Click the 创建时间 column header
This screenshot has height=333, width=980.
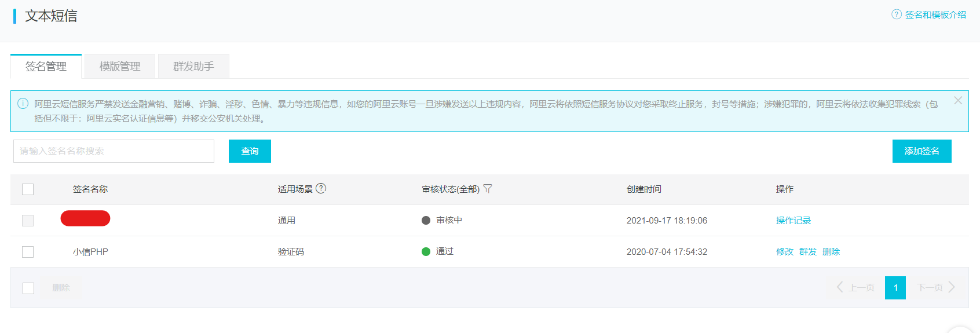tap(644, 189)
